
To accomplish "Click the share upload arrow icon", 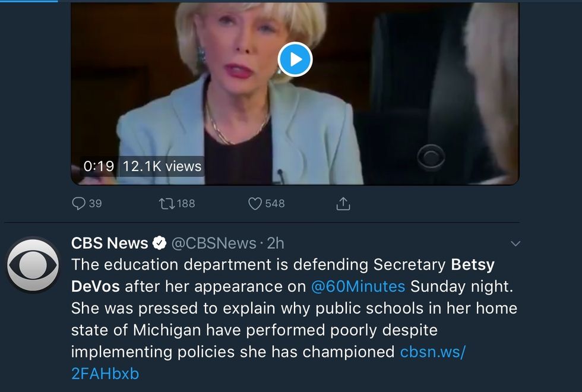I will (343, 204).
